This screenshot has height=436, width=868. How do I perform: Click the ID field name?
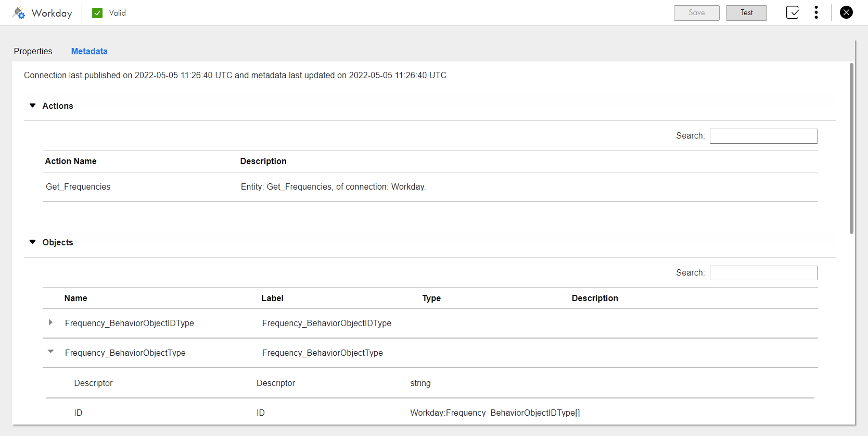78,413
